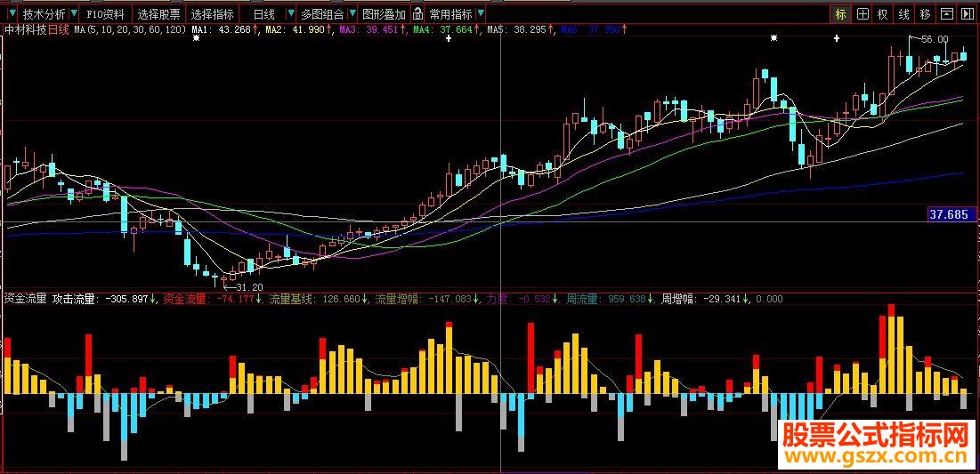The image size is (980, 474).
Task: Toggle the 标 marker button
Action: [x=840, y=13]
